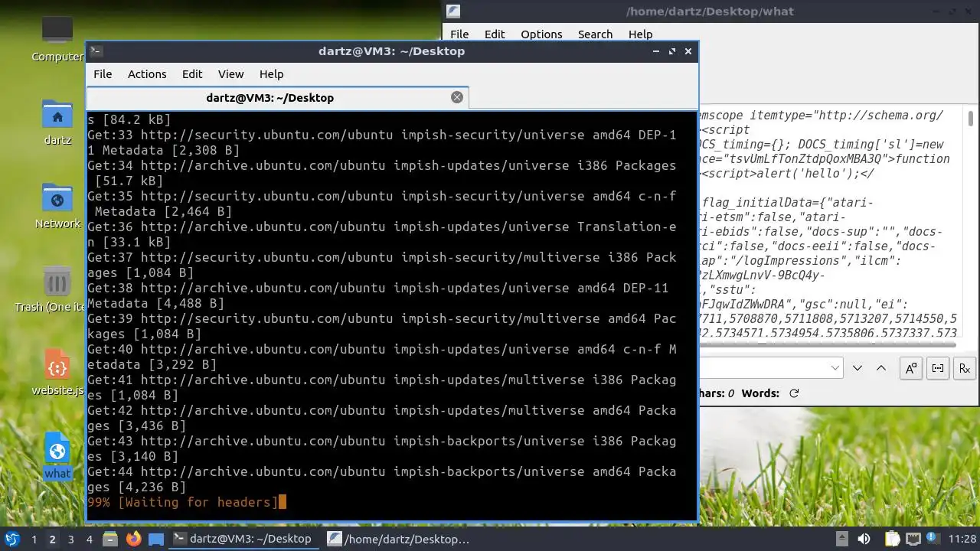Open the text editor Edit menu
The height and width of the screenshot is (551, 980).
[495, 34]
